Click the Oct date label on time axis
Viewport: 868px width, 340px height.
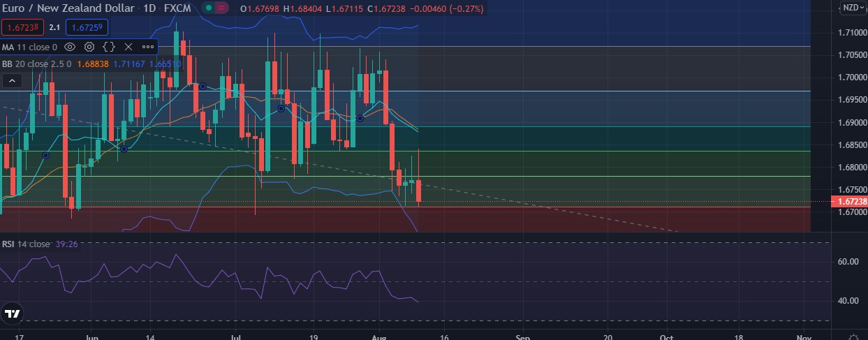click(666, 336)
